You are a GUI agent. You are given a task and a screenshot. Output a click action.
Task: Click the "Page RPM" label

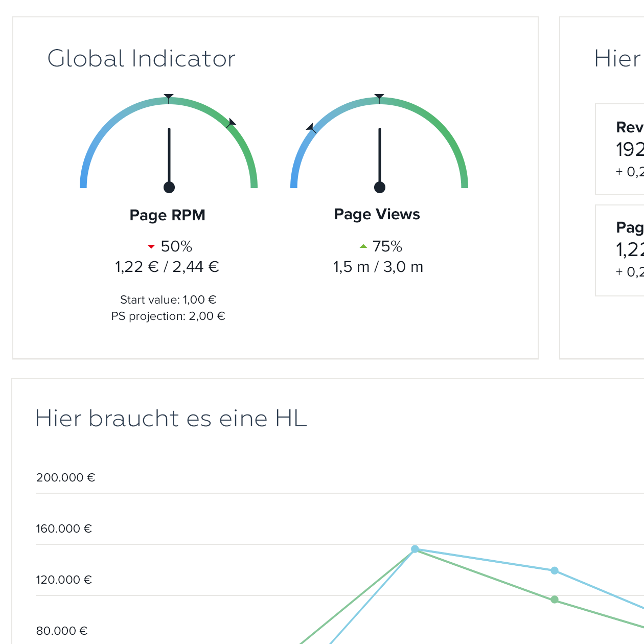tap(168, 215)
